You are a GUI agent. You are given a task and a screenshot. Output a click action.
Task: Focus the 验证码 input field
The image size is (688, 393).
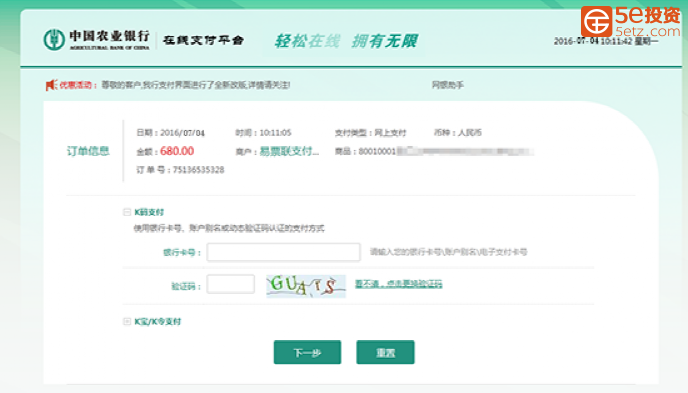[x=231, y=284]
